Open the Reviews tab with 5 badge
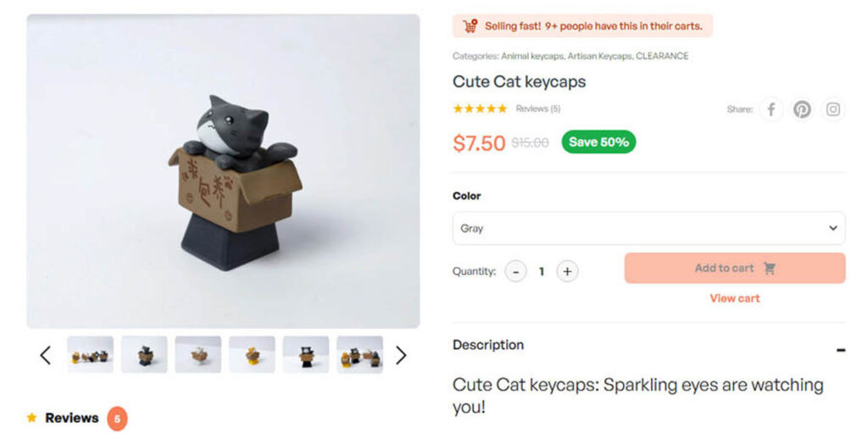 click(76, 419)
